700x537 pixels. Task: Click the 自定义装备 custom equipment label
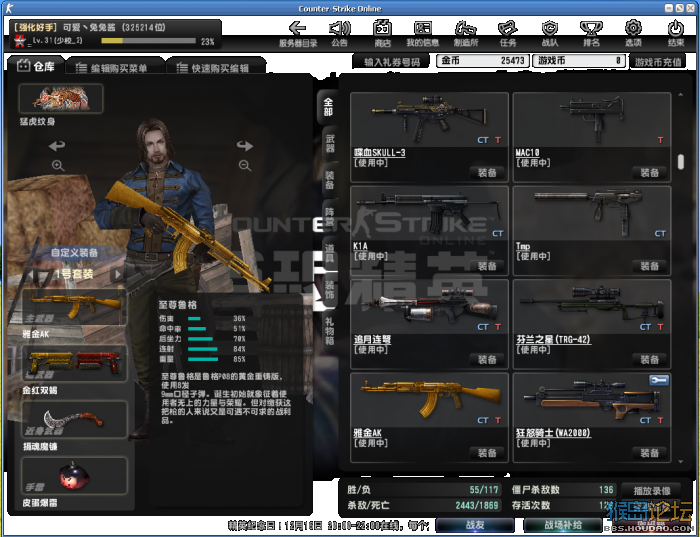point(74,253)
